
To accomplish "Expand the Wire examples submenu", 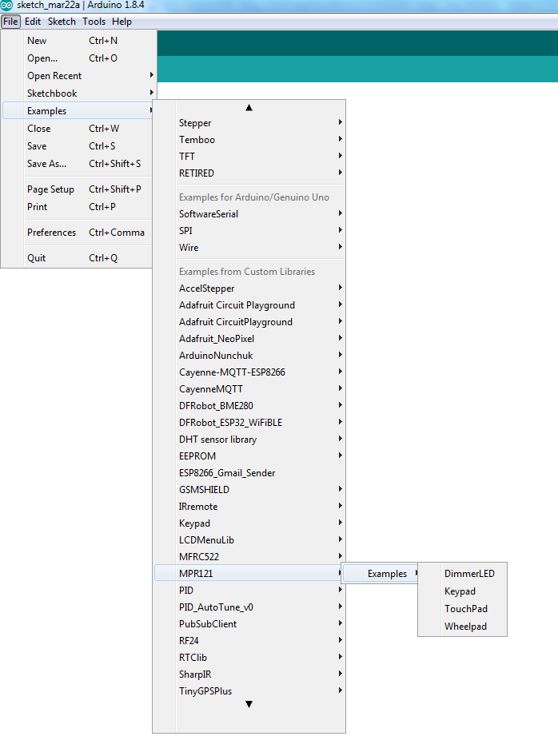I will pos(249,248).
